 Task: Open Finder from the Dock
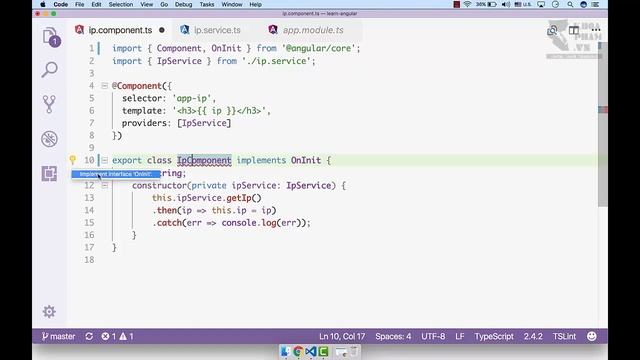click(x=285, y=351)
